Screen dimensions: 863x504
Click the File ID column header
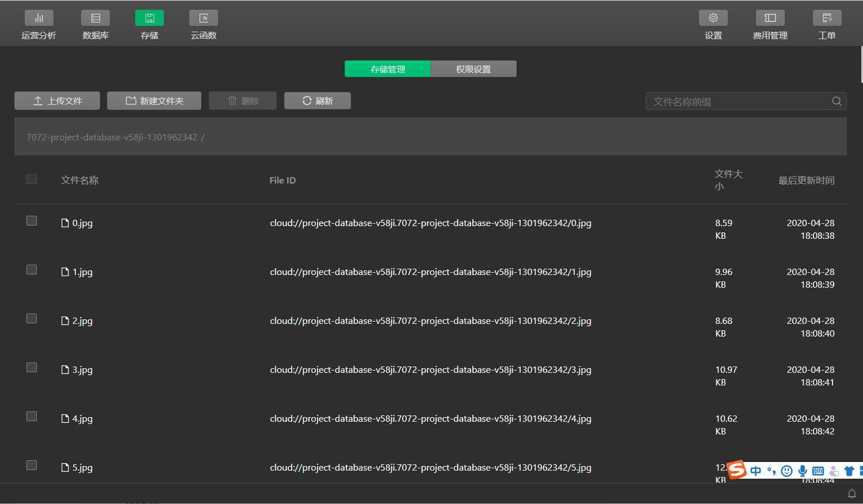tap(282, 180)
